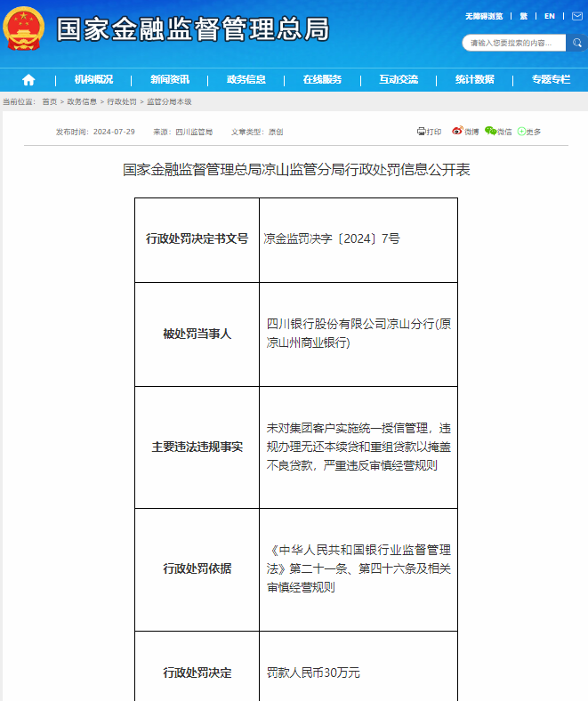Select label 主要违法违规事实
Screen dimensions: 588x701
click(197, 447)
